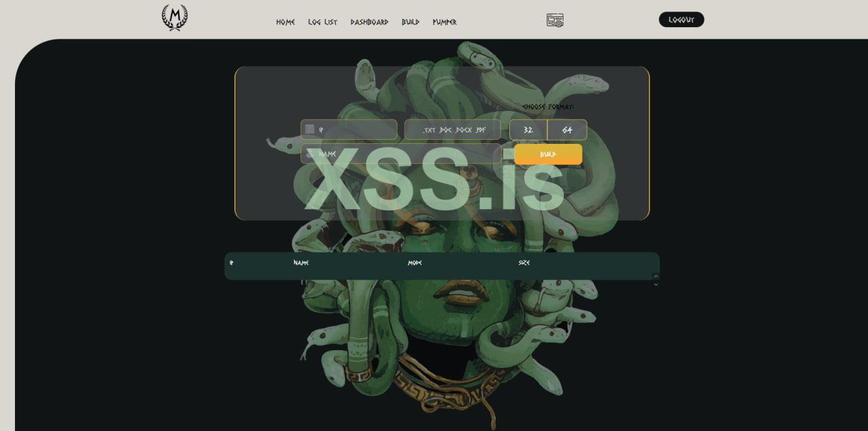
Task: Select the 32 format option
Action: tap(528, 130)
